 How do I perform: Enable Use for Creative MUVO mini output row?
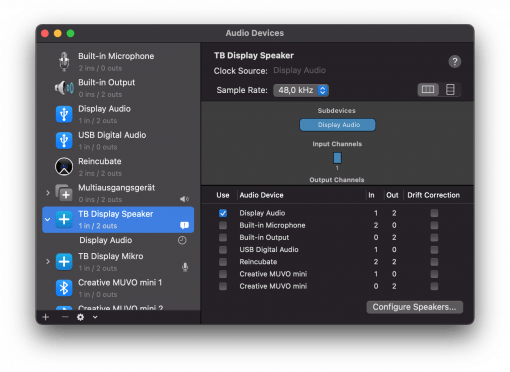[223, 286]
